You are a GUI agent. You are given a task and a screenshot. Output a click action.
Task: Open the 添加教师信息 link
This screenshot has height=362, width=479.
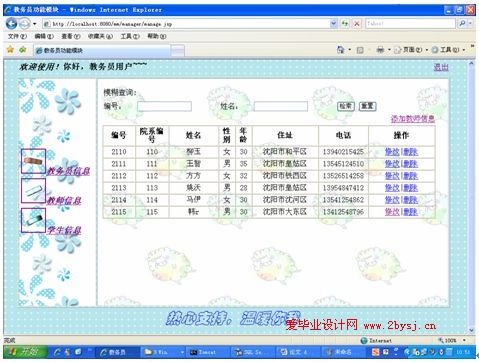point(413,119)
